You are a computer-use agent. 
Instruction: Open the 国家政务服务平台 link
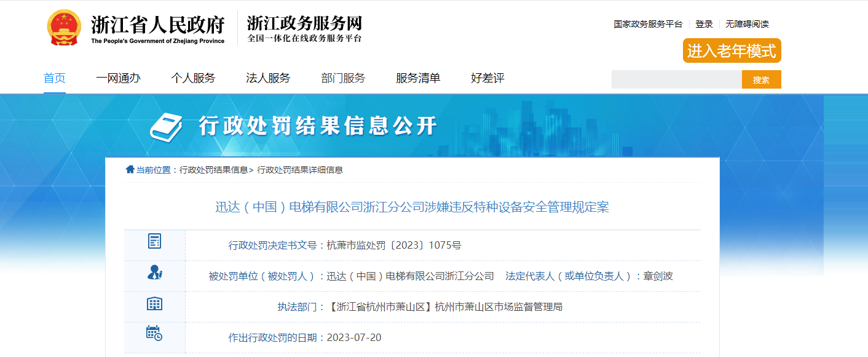pos(648,24)
